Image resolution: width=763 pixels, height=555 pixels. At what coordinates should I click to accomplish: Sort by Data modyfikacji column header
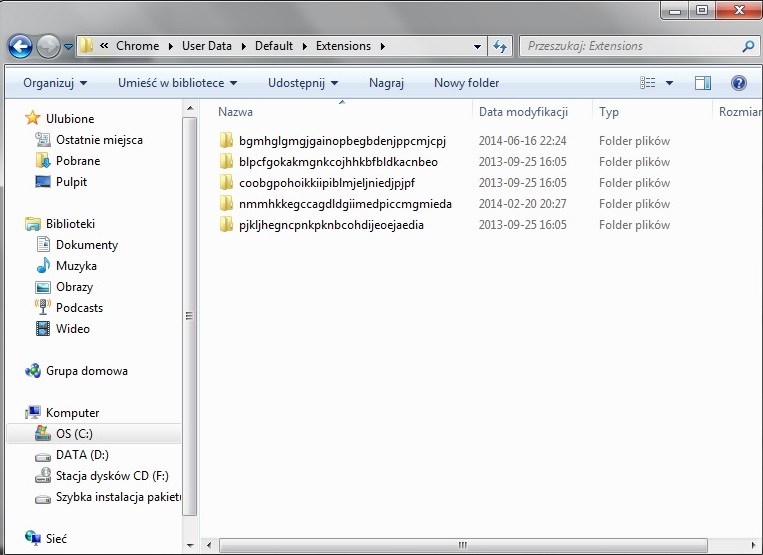pos(532,112)
